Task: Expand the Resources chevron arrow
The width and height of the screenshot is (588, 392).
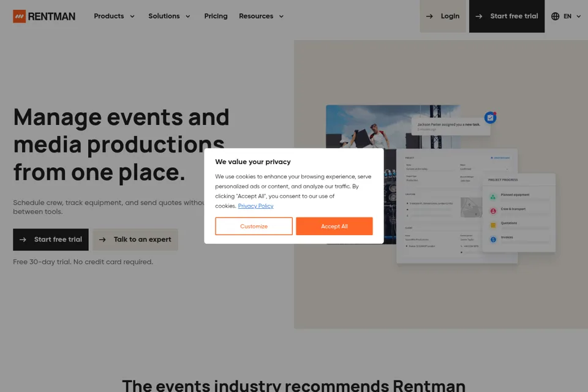Action: [x=281, y=17]
